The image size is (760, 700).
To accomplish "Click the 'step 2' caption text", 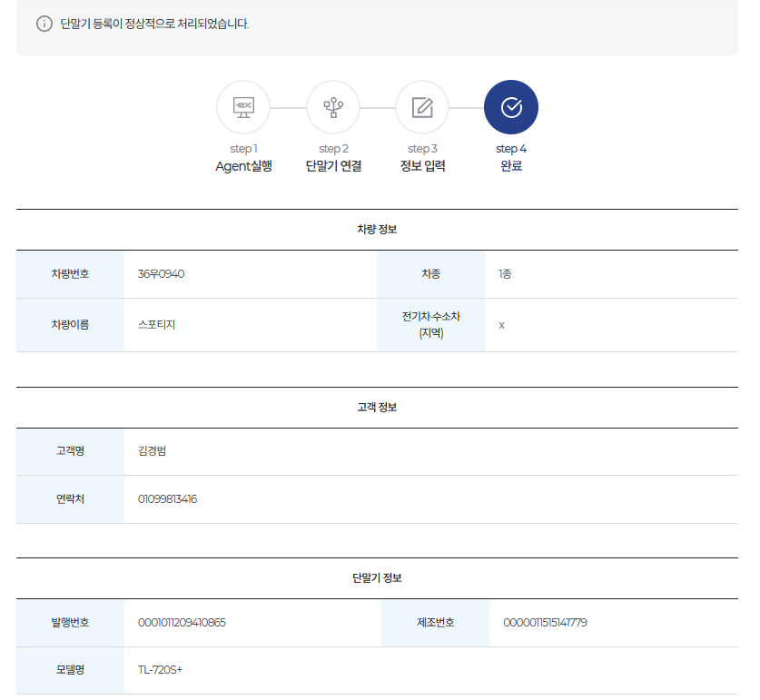I will (x=333, y=148).
